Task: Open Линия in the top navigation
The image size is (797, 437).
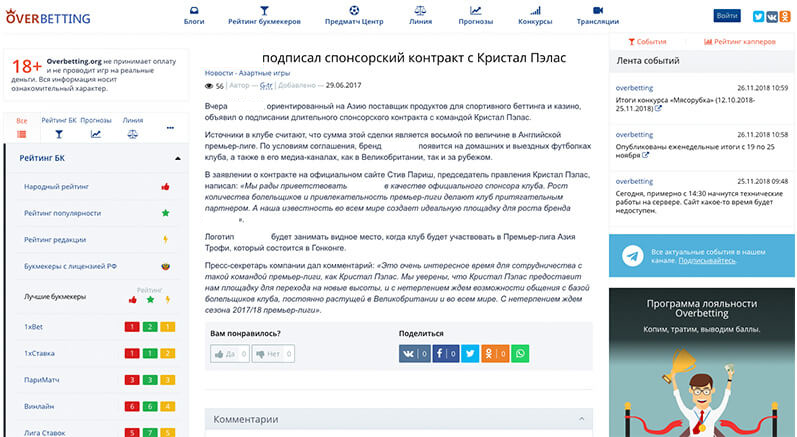Action: click(x=420, y=16)
